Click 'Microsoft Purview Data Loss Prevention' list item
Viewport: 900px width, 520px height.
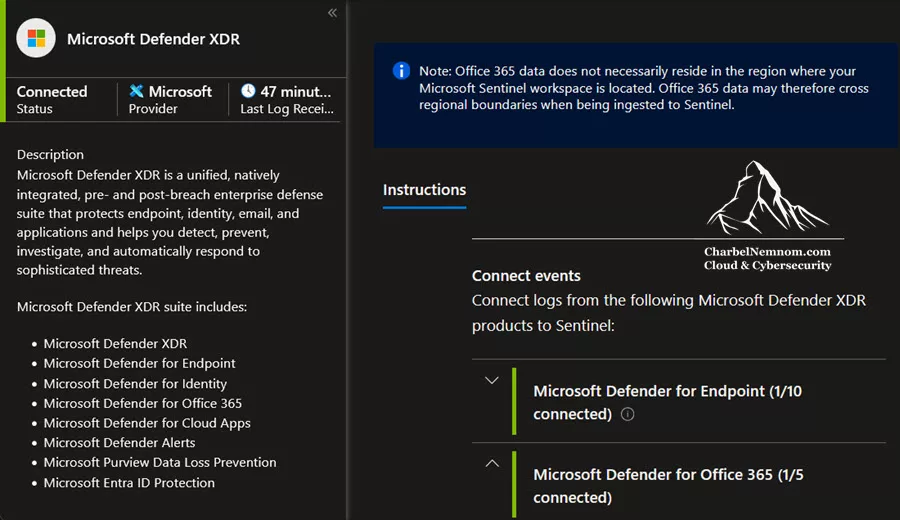click(x=160, y=462)
